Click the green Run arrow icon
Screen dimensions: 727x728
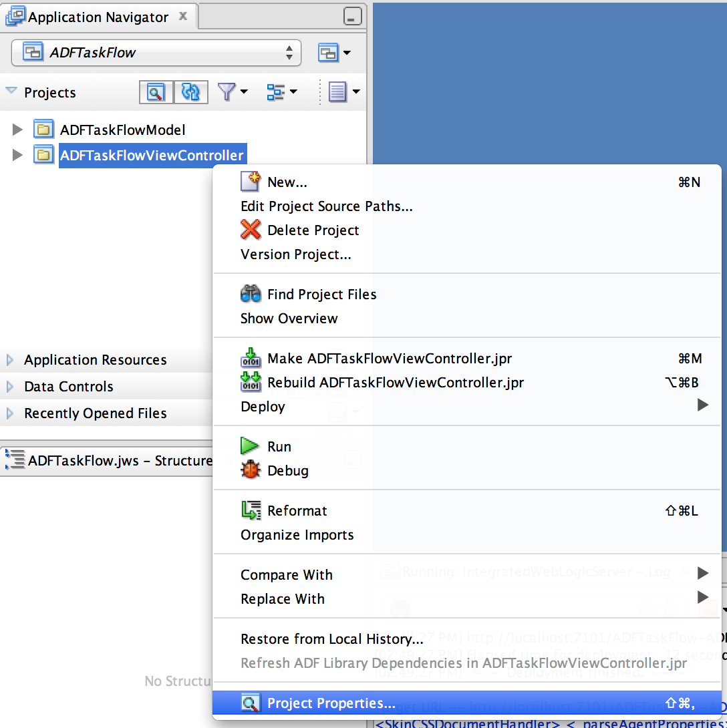coord(250,446)
